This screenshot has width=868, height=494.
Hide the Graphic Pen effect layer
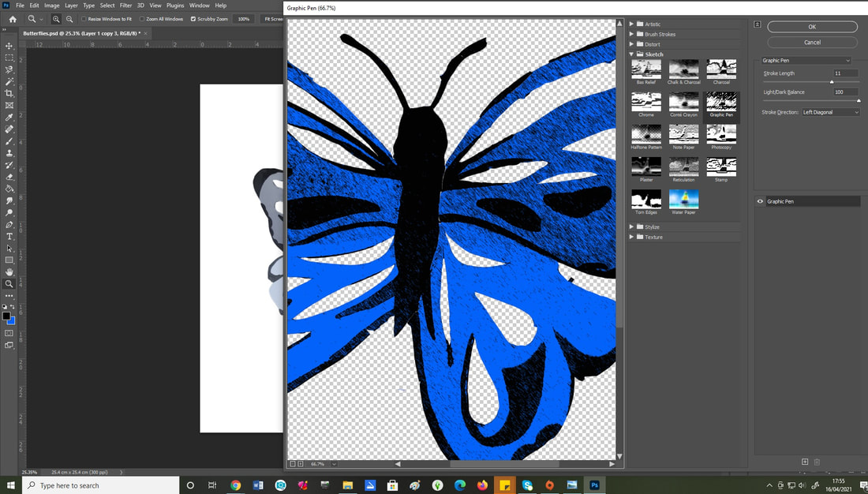tap(761, 201)
